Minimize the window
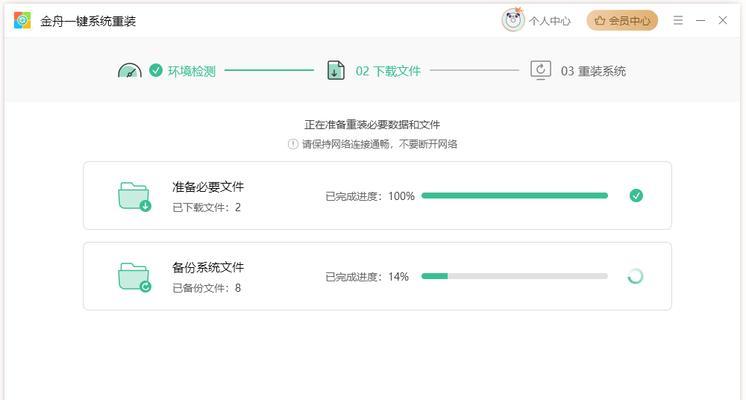The width and height of the screenshot is (746, 400). 700,20
